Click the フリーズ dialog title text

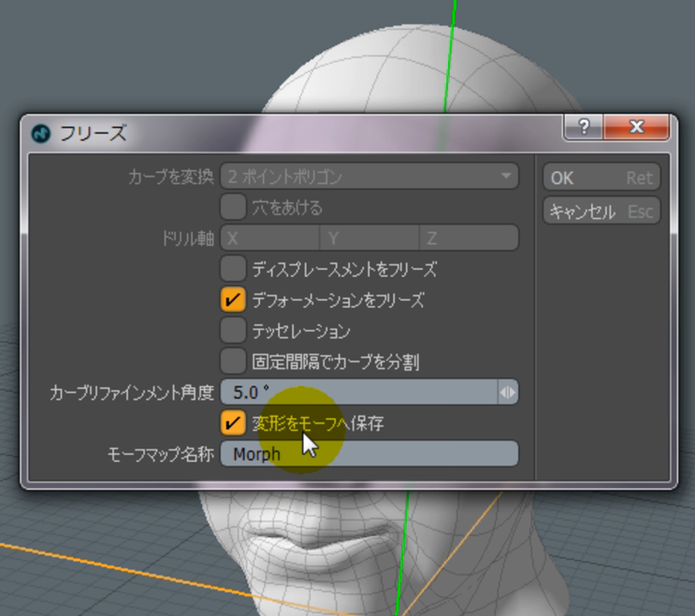click(93, 133)
